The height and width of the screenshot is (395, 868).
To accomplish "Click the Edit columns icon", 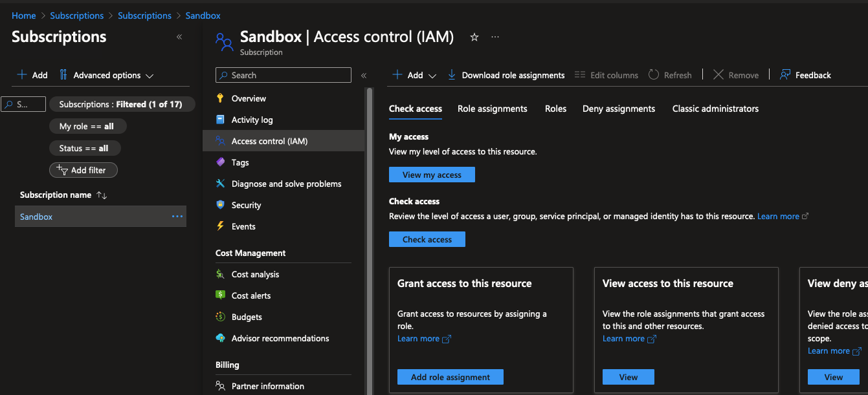I will point(580,75).
